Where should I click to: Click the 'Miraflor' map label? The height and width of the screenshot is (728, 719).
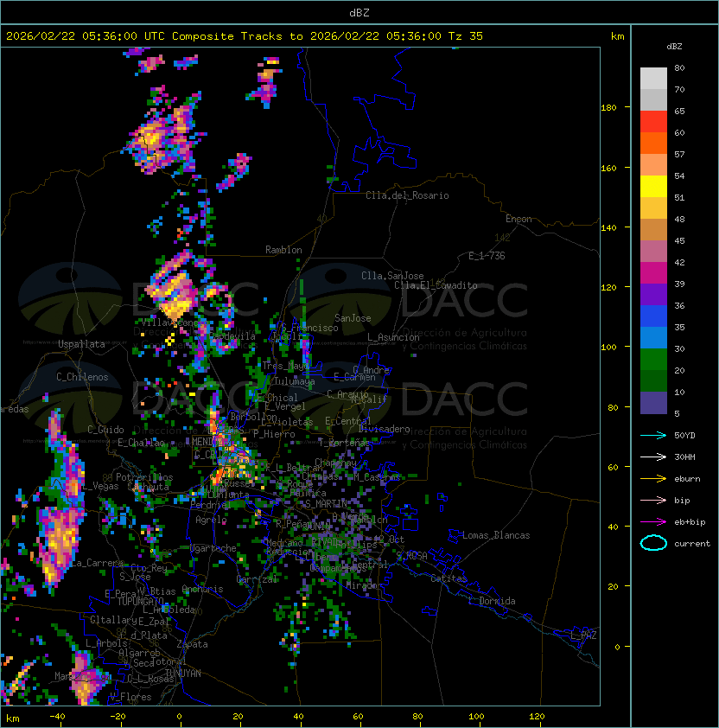point(364,586)
